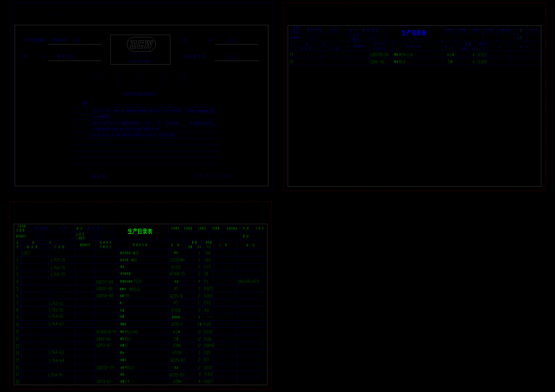The height and width of the screenshot is (392, 555).
Task: Click the date '1996 年 12 月 24日' on the cover
Action: pyautogui.click(x=212, y=176)
